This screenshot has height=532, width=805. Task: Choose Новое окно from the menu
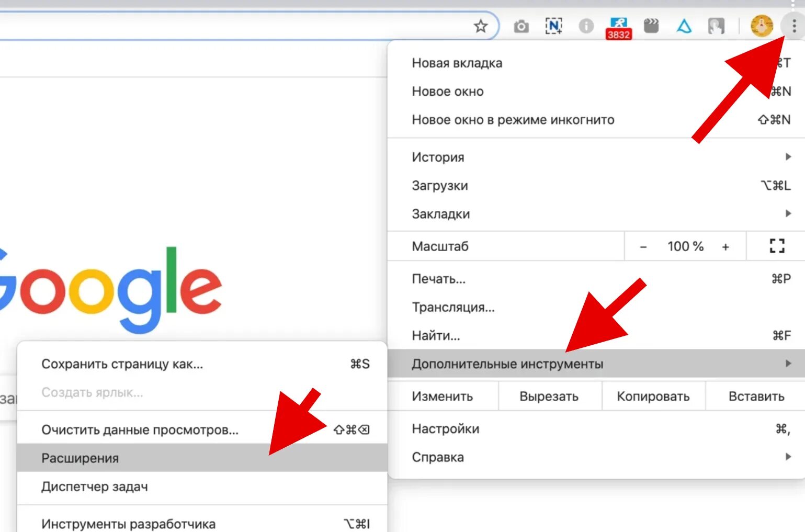596,91
